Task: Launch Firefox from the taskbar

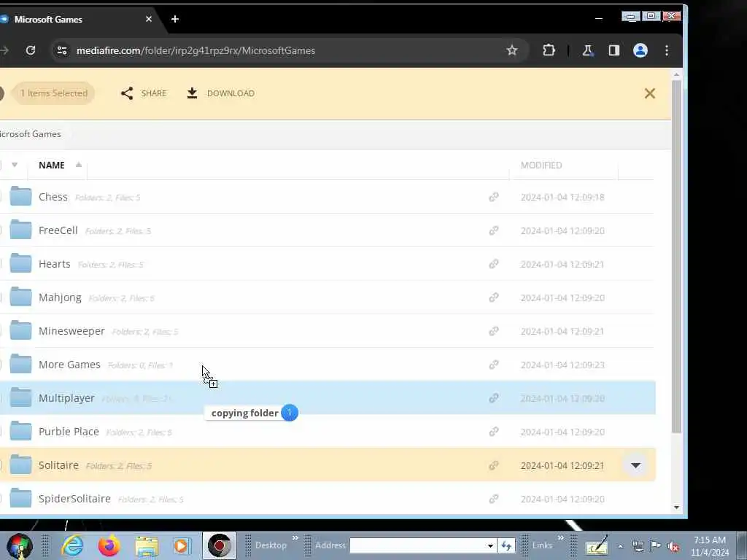Action: pyautogui.click(x=109, y=545)
